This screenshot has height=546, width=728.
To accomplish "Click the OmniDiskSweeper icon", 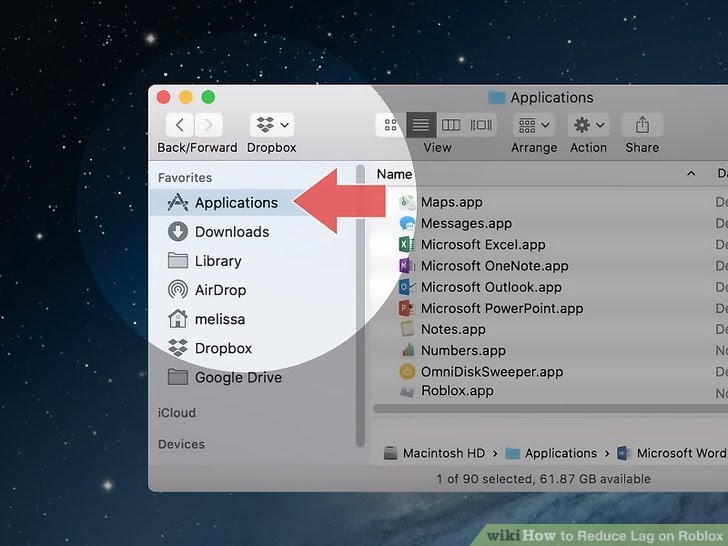I will (407, 371).
